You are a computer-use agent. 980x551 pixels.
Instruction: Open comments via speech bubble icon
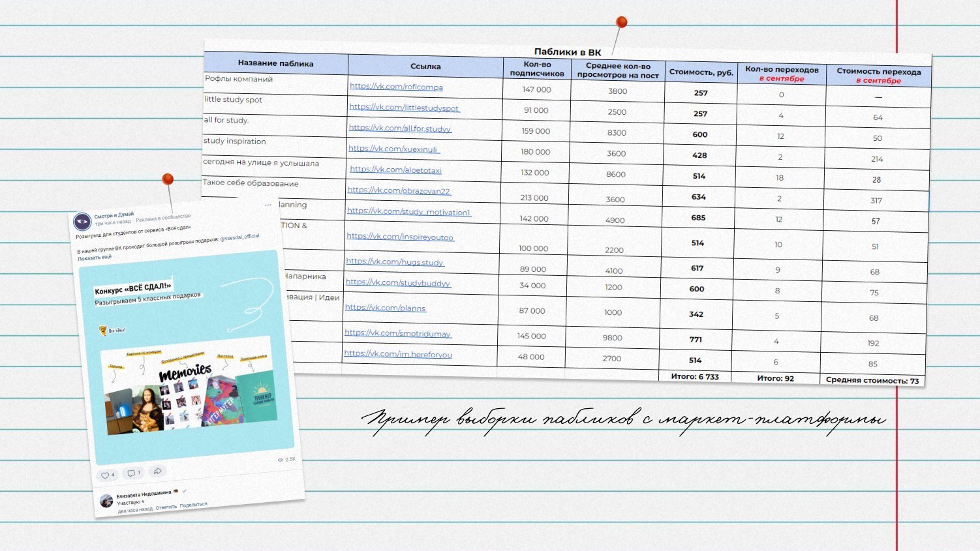pyautogui.click(x=133, y=473)
